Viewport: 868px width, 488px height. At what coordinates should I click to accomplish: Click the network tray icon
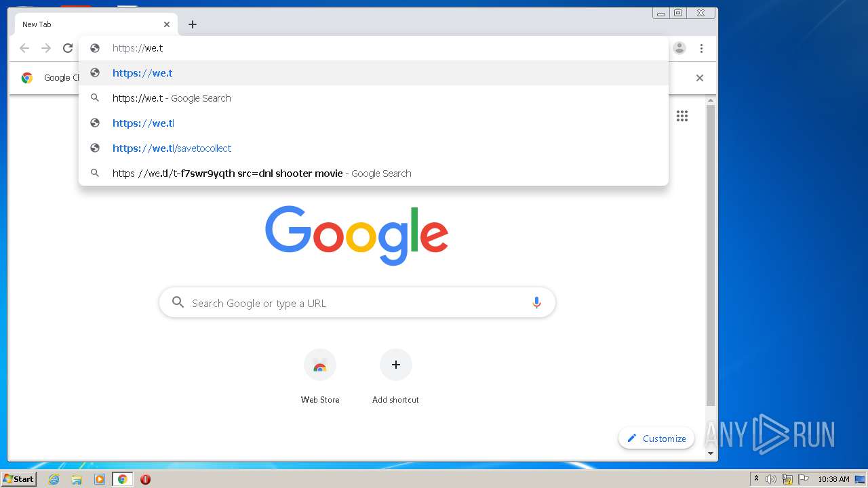(787, 479)
